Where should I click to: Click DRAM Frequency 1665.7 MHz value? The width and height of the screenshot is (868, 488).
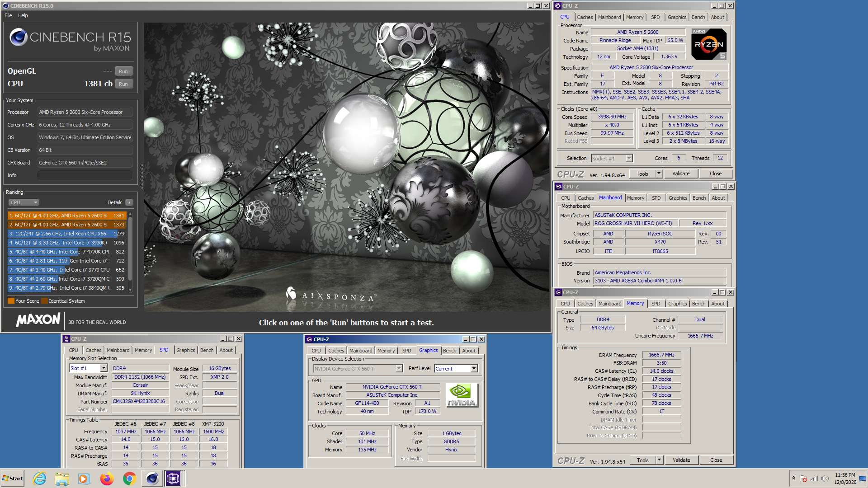click(x=661, y=355)
